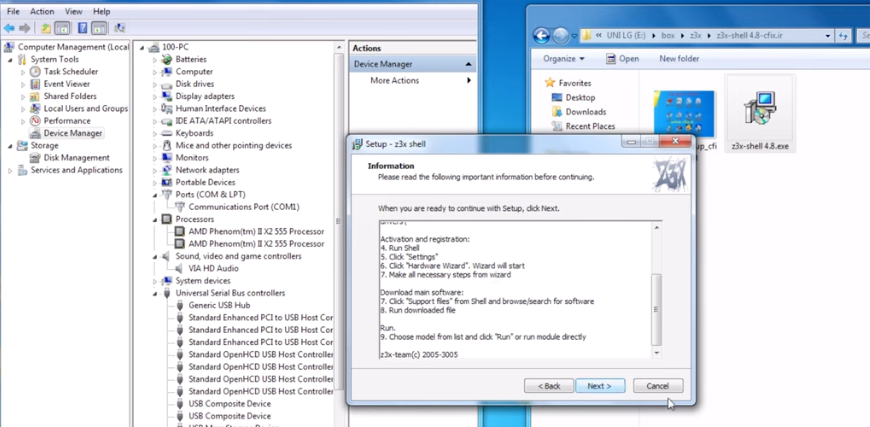This screenshot has width=870, height=427.
Task: Select Mice and other pointing devices
Action: click(234, 145)
